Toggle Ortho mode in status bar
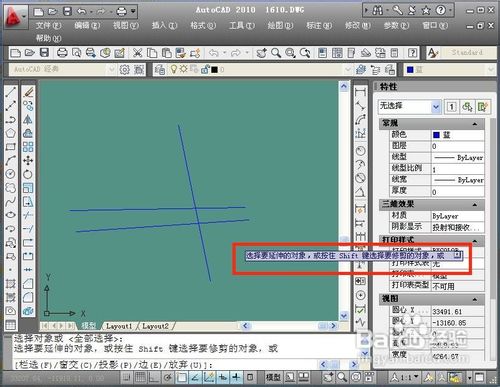Image resolution: width=500 pixels, height=387 pixels. (154, 377)
